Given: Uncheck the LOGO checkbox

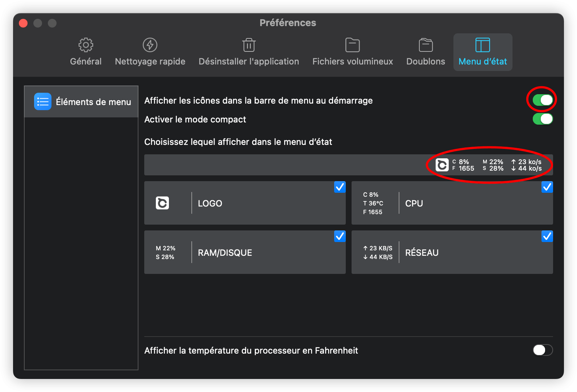Looking at the screenshot, I should [x=340, y=187].
